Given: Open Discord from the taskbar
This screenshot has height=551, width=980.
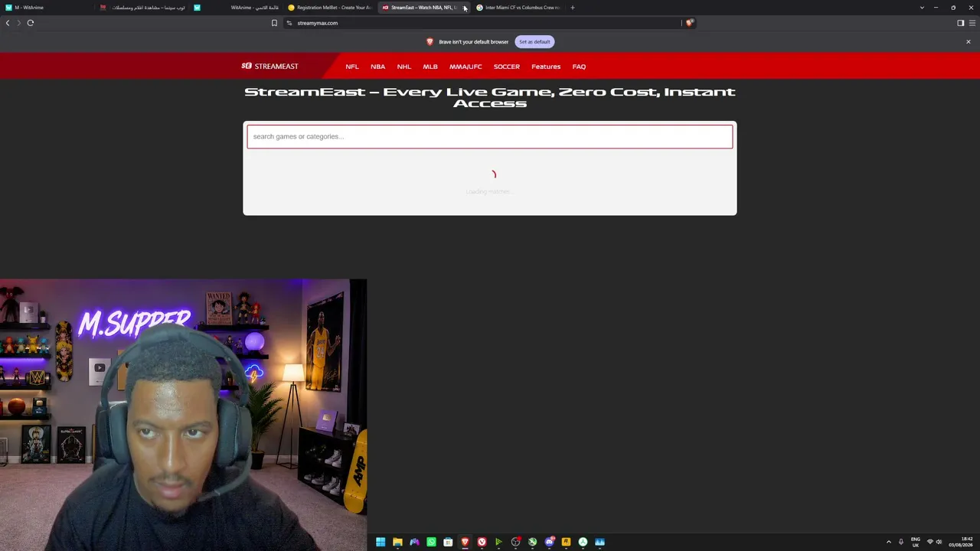Looking at the screenshot, I should pyautogui.click(x=549, y=542).
